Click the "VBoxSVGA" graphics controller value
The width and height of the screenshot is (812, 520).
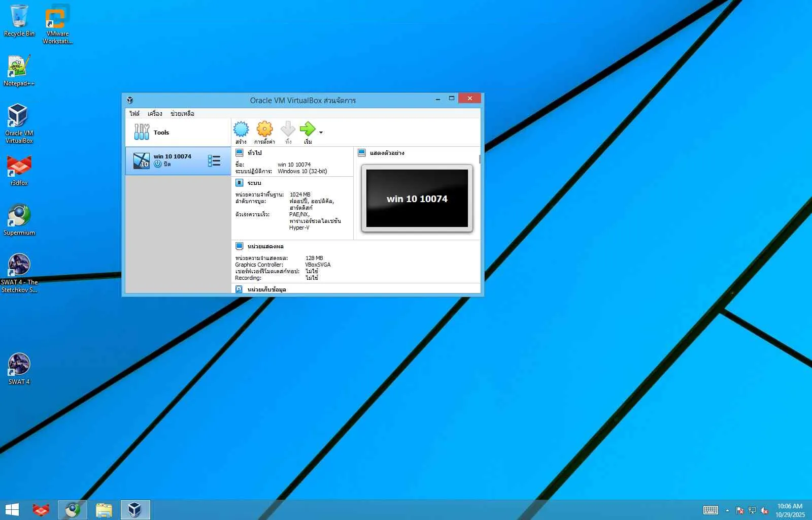coord(318,265)
